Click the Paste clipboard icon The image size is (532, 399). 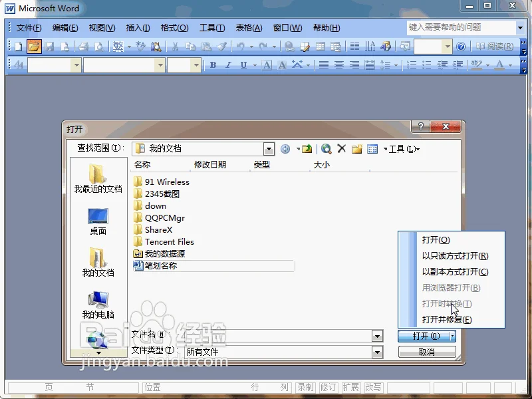(206, 46)
